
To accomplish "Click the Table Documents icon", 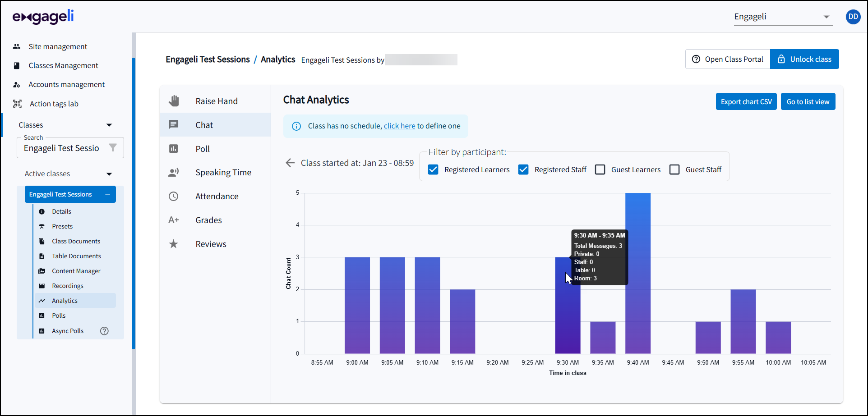I will pyautogui.click(x=42, y=256).
